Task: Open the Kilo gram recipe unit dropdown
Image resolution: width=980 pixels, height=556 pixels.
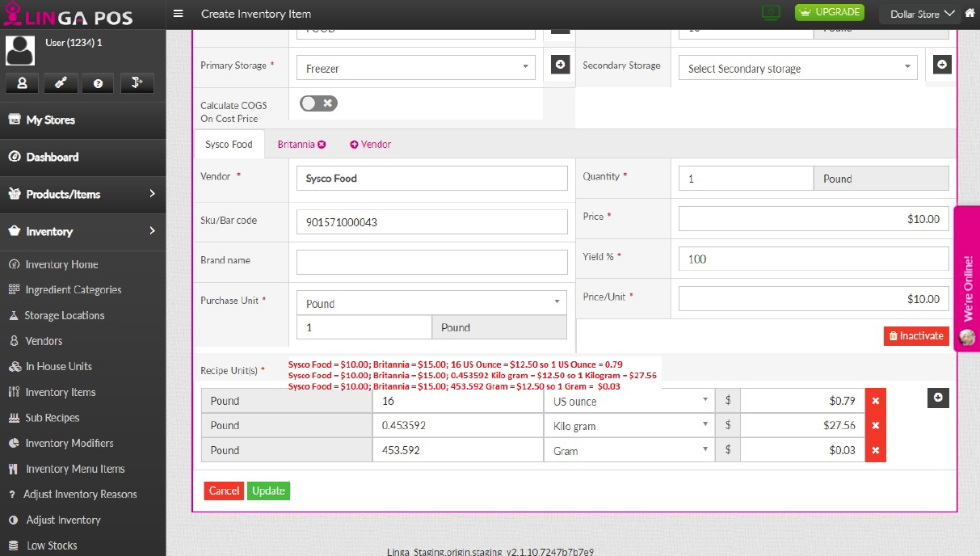Action: (x=629, y=425)
